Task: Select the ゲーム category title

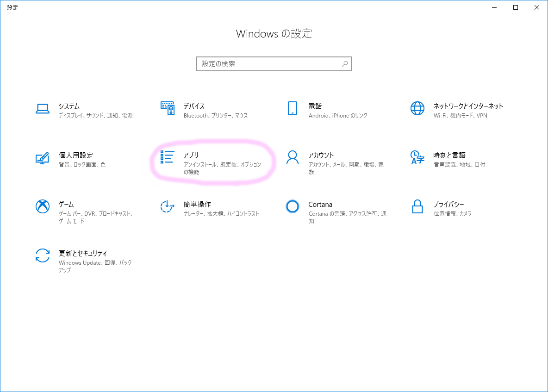Action: pos(66,205)
